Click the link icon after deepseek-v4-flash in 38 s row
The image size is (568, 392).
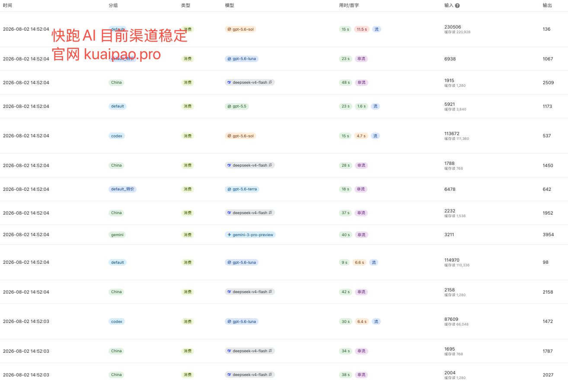(271, 375)
